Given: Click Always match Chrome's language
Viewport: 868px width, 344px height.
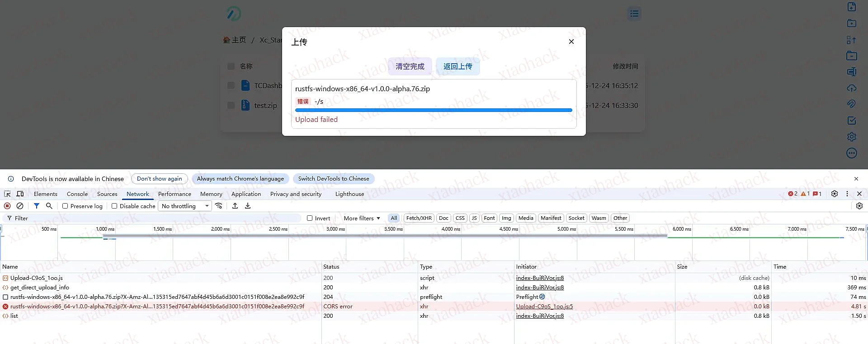Looking at the screenshot, I should tap(240, 179).
